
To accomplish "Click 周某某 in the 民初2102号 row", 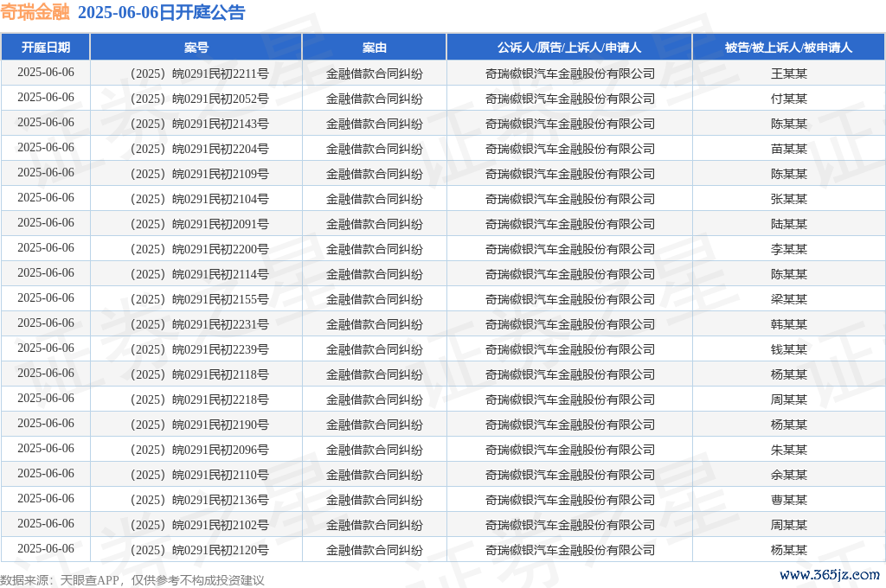I will 789,525.
